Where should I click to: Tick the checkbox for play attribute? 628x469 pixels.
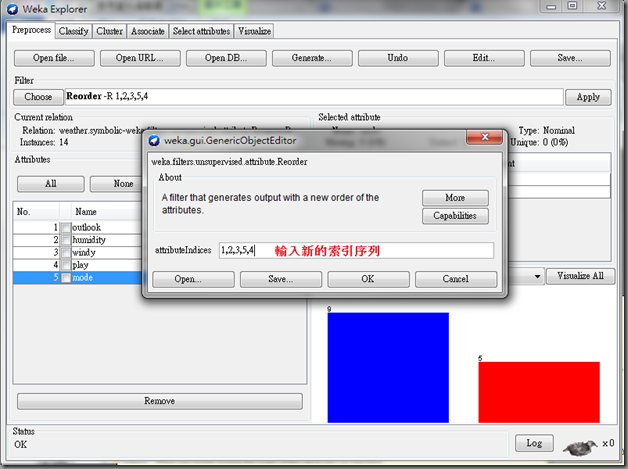(66, 265)
